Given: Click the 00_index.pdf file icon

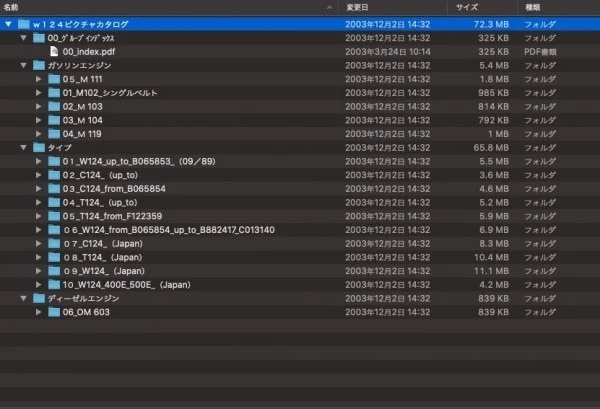Looking at the screenshot, I should (54, 51).
